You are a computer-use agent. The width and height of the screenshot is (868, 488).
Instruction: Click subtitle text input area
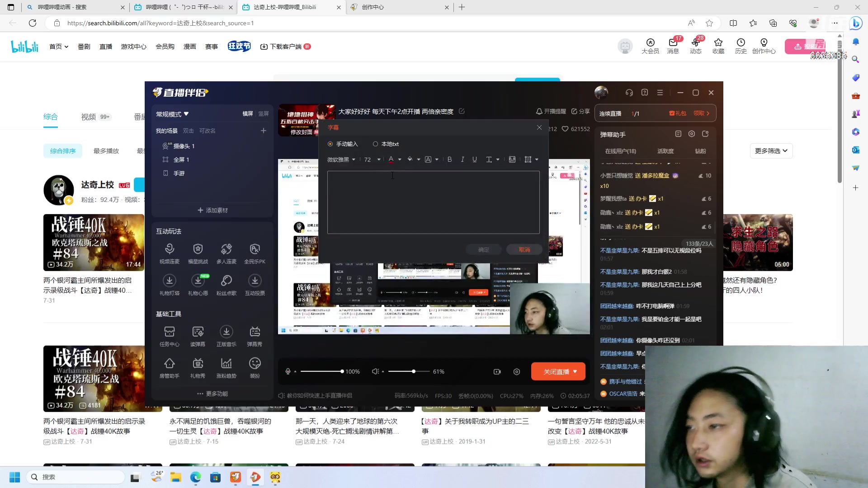click(433, 202)
